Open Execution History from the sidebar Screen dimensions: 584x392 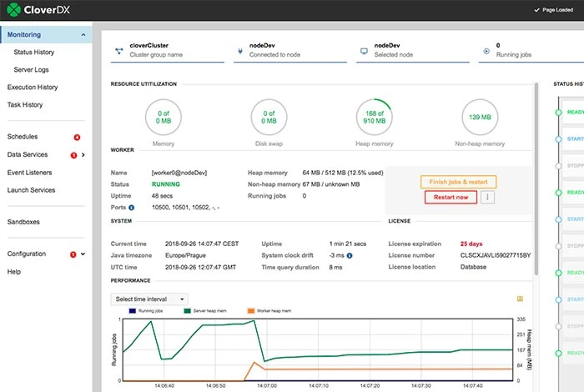click(33, 88)
